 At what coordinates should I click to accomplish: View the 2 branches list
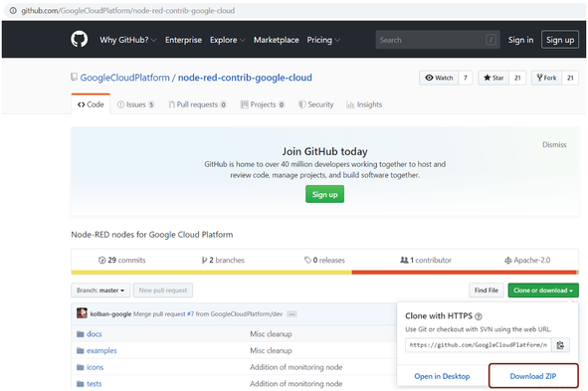pyautogui.click(x=223, y=260)
